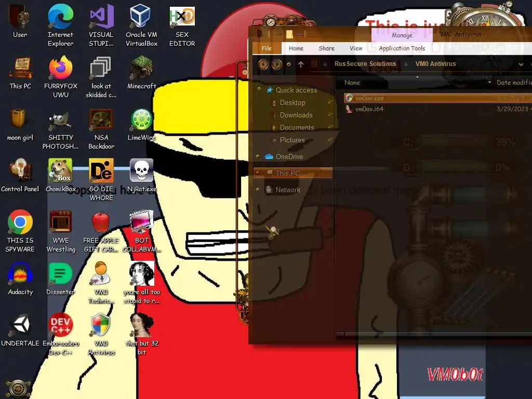The width and height of the screenshot is (532, 399).
Task: Open Desktop in Quick access
Action: [x=292, y=102]
